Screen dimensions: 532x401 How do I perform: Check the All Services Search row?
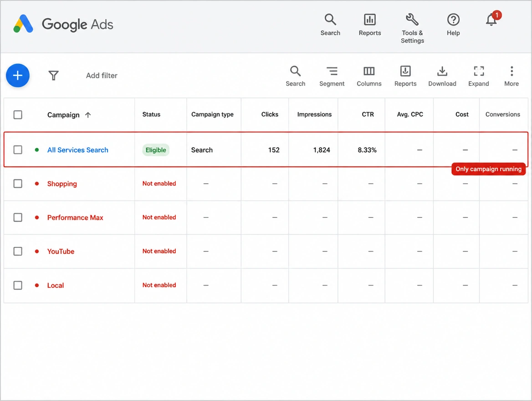pyautogui.click(x=18, y=150)
